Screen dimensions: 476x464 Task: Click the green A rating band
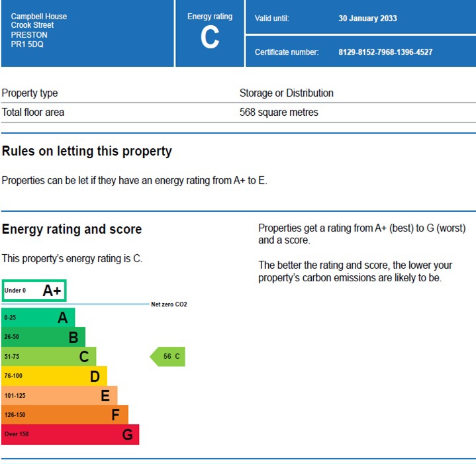pos(38,318)
